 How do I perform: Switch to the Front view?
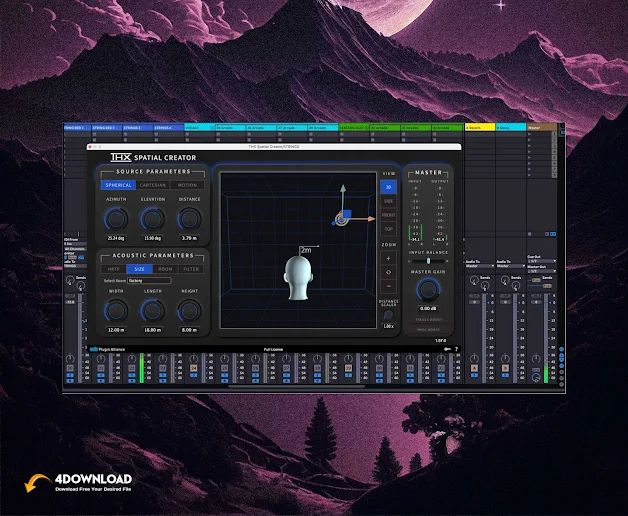pyautogui.click(x=388, y=215)
